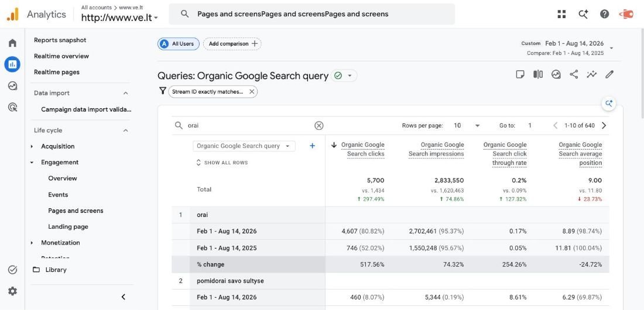Open Reports snapshot
This screenshot has width=644, height=310.
(60, 40)
